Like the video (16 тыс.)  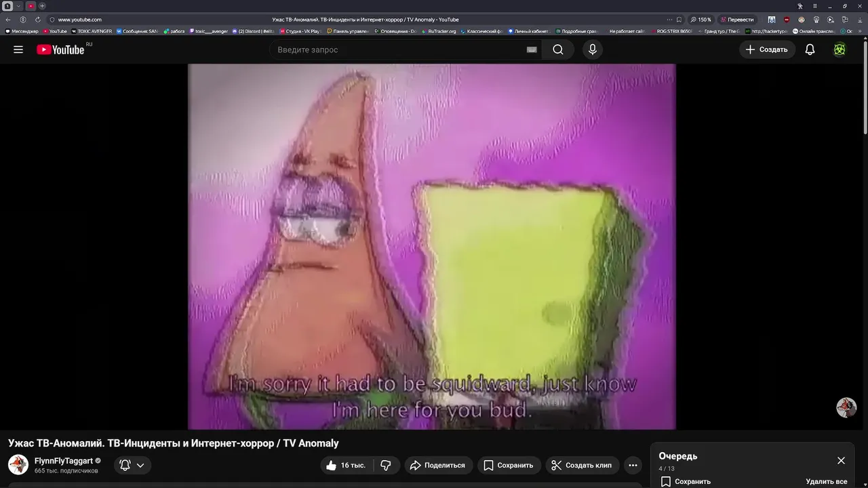346,465
